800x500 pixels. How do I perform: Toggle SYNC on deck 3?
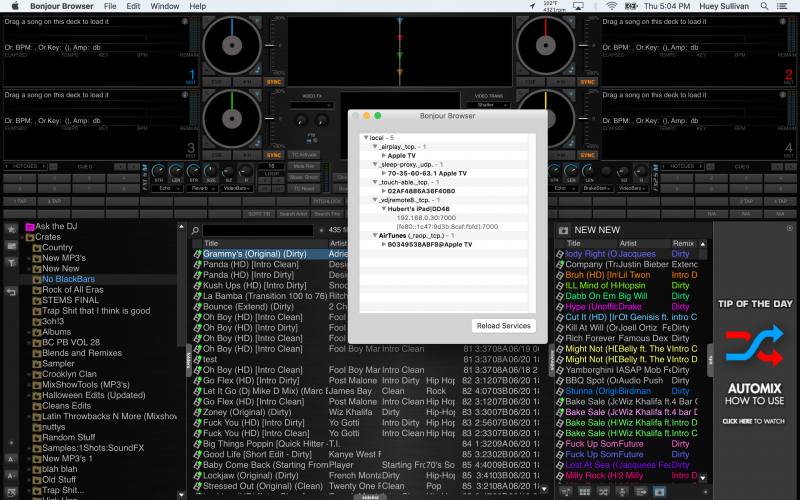(x=273, y=155)
